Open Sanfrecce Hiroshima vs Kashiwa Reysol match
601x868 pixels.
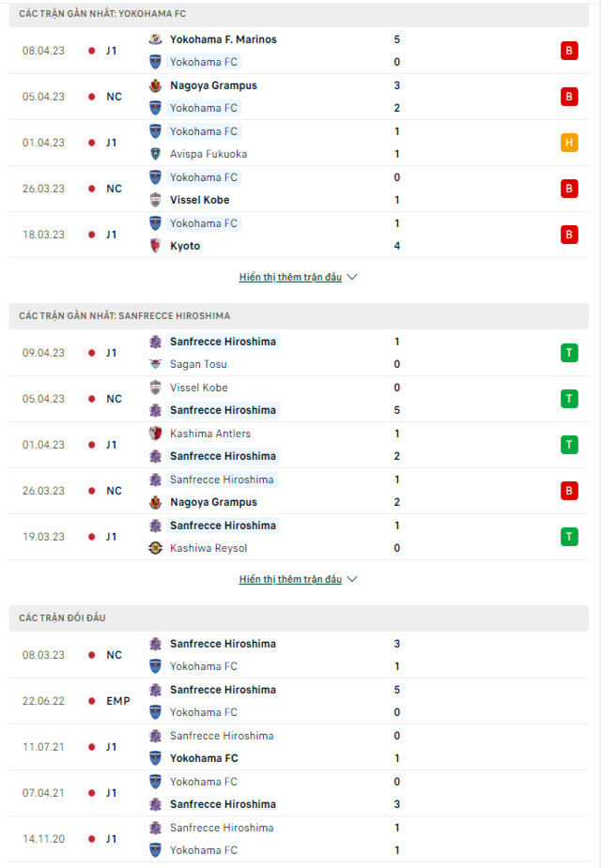299,537
